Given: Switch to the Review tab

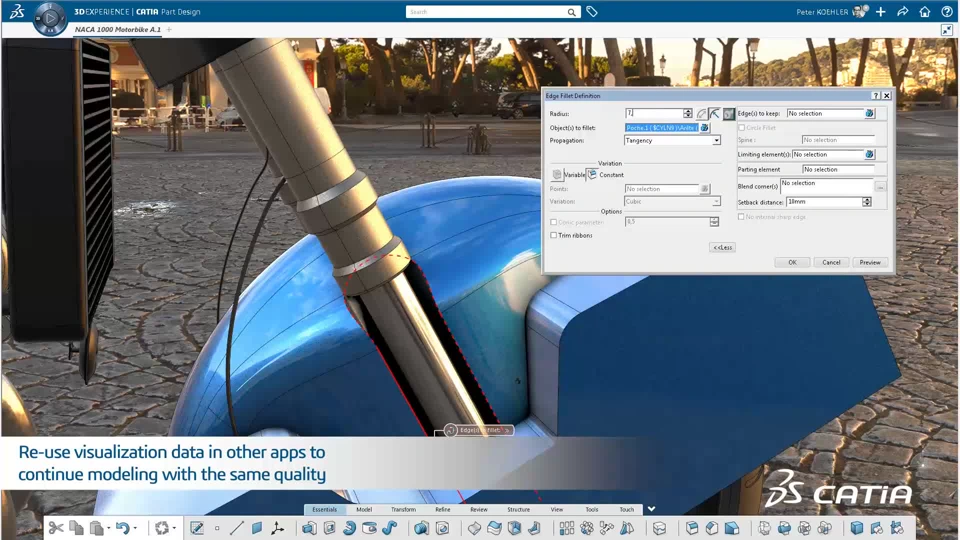Looking at the screenshot, I should [x=479, y=509].
